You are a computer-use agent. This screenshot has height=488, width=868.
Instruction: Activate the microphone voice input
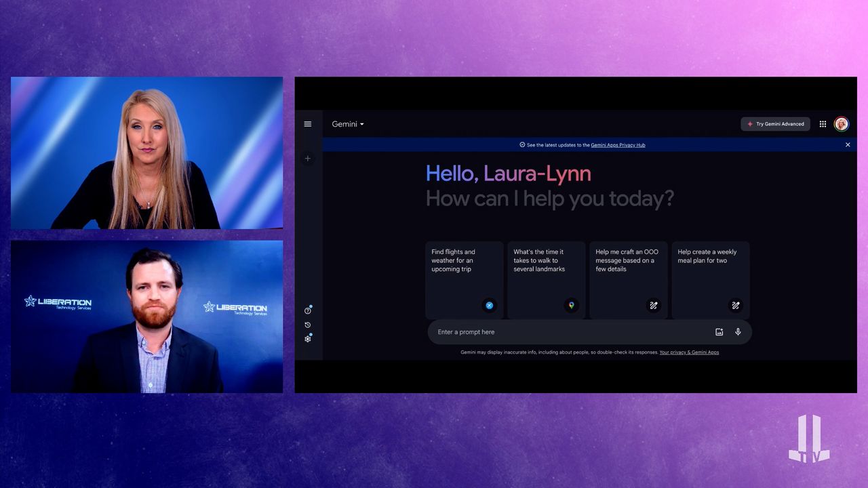click(738, 332)
